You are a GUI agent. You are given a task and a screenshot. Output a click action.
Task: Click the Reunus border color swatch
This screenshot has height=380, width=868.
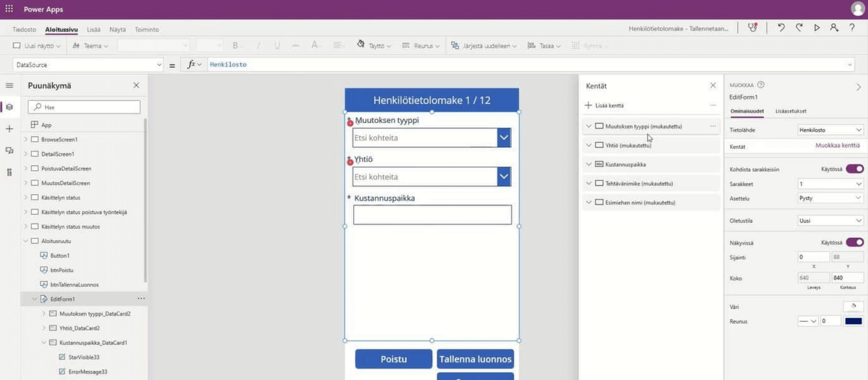pyautogui.click(x=853, y=321)
